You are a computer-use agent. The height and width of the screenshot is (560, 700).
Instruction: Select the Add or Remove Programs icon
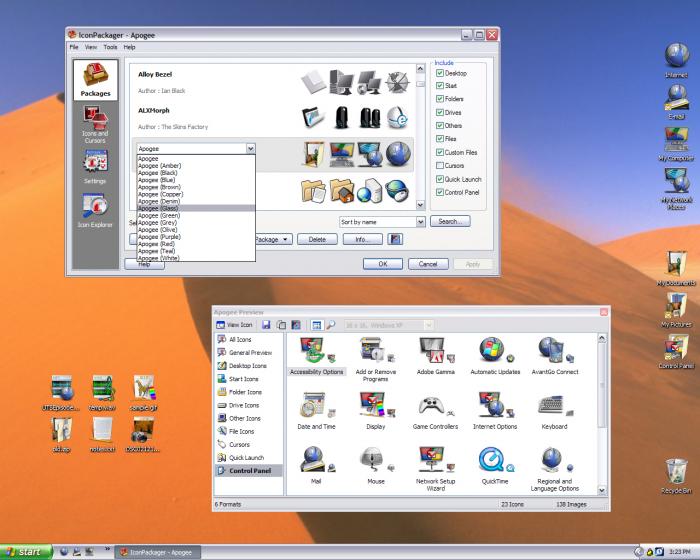(376, 359)
